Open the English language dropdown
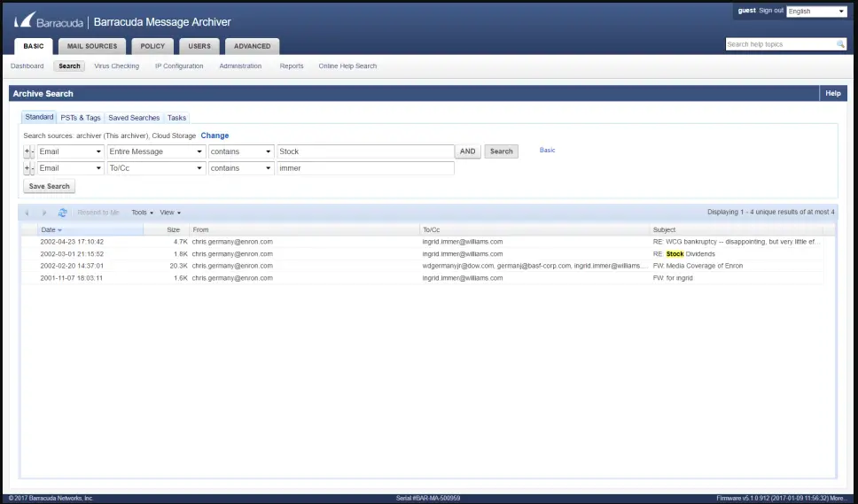Image resolution: width=858 pixels, height=504 pixels. pyautogui.click(x=816, y=12)
